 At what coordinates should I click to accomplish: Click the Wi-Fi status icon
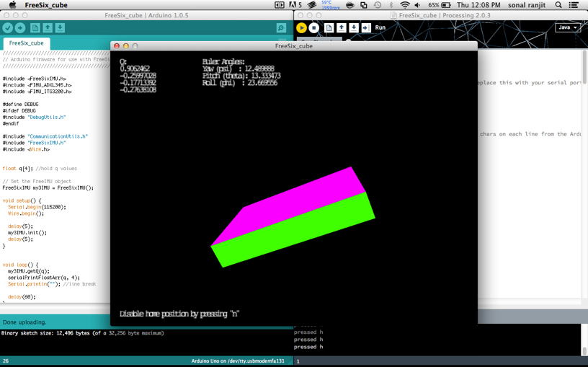pyautogui.click(x=404, y=5)
